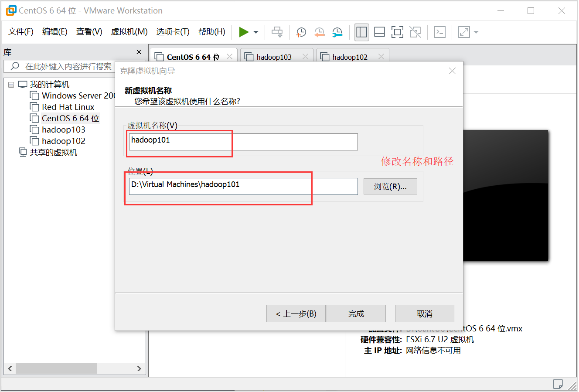Click the status bar message icon
579x392 pixels.
click(x=558, y=384)
